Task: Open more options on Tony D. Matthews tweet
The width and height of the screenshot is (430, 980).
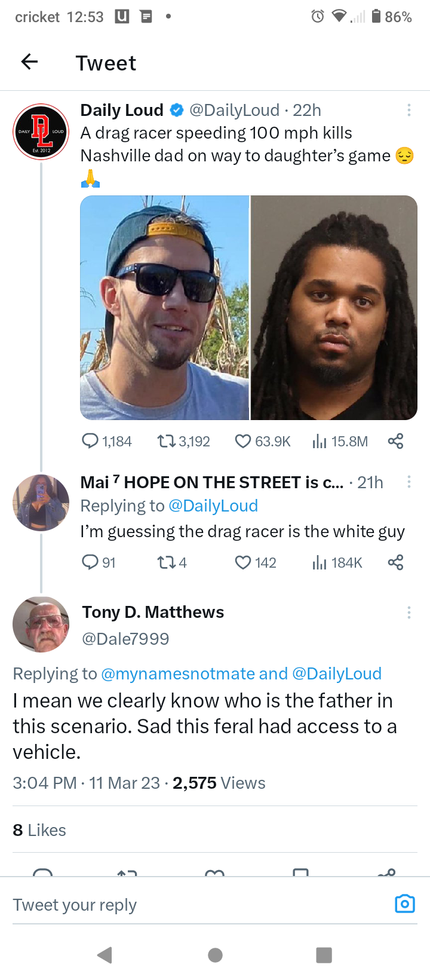Action: pyautogui.click(x=408, y=612)
